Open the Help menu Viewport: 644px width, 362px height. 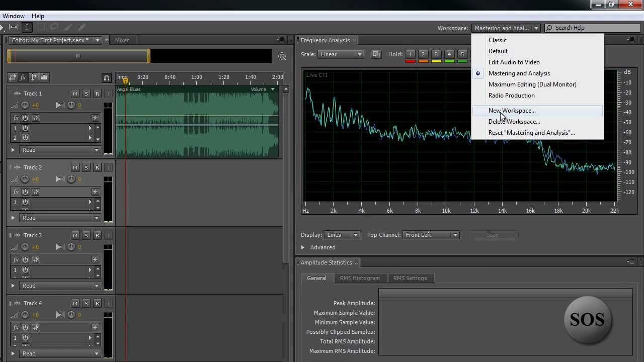point(38,16)
